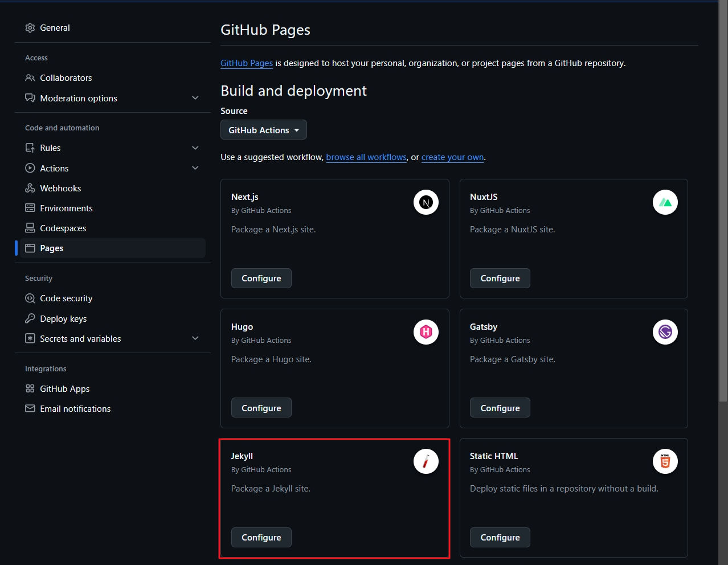This screenshot has height=565, width=728.
Task: Open Code security settings
Action: [x=113, y=298]
